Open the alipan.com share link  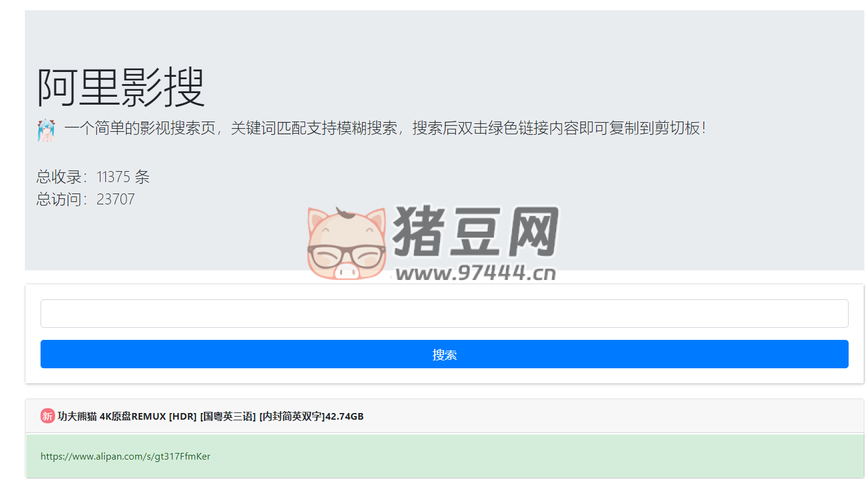click(125, 456)
